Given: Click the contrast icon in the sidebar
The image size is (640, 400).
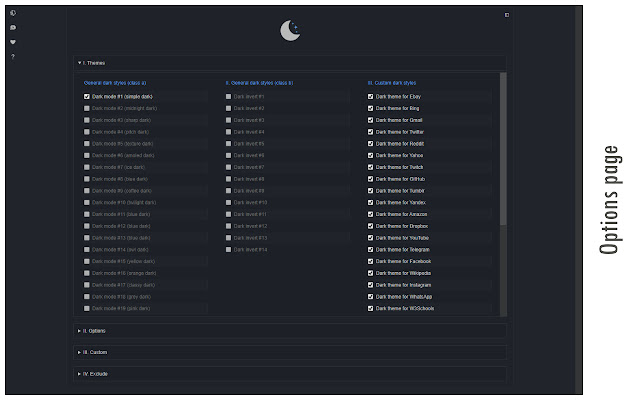Looking at the screenshot, I should tap(13, 13).
